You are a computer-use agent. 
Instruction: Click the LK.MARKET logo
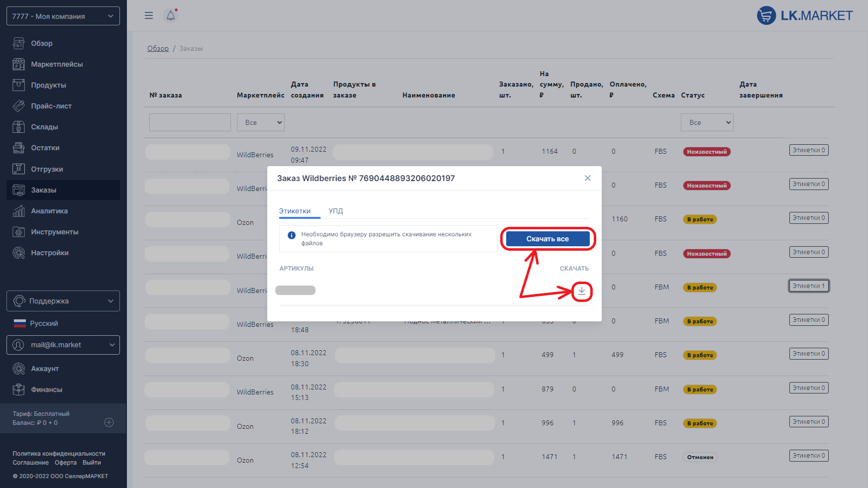coord(805,15)
